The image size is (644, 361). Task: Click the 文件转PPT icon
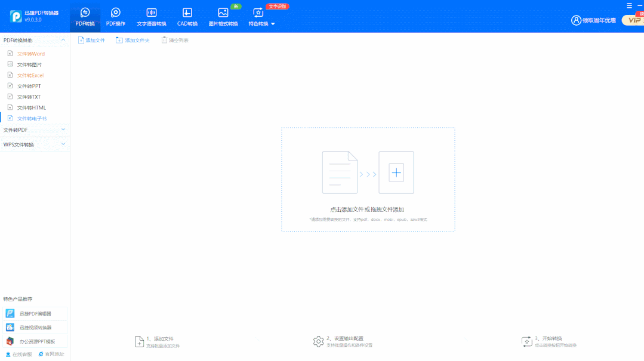pos(10,85)
